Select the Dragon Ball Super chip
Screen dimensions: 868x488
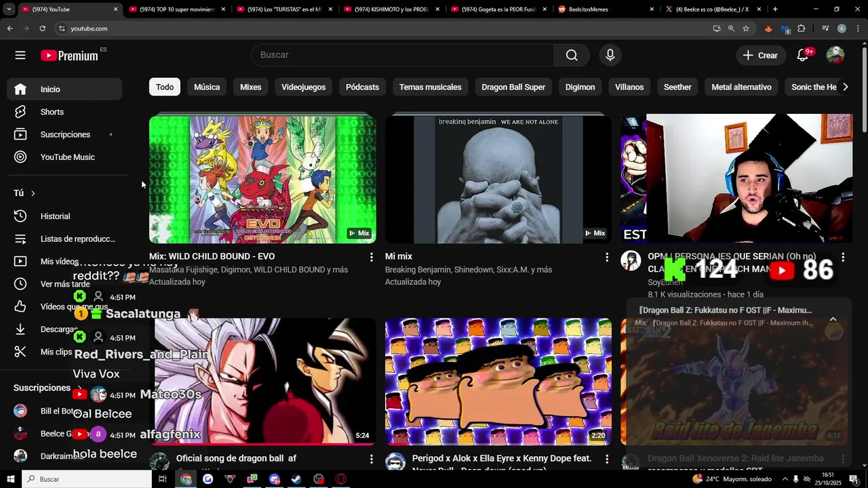(x=513, y=87)
